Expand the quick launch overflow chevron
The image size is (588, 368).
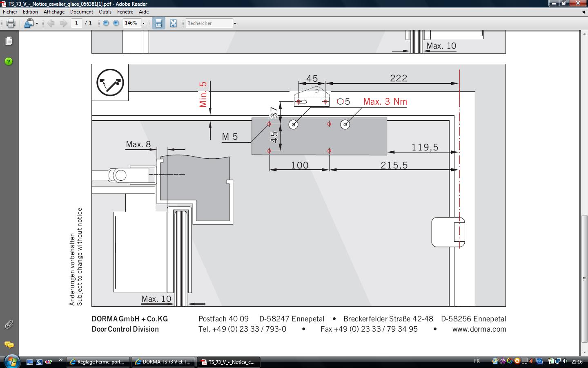coord(61,360)
